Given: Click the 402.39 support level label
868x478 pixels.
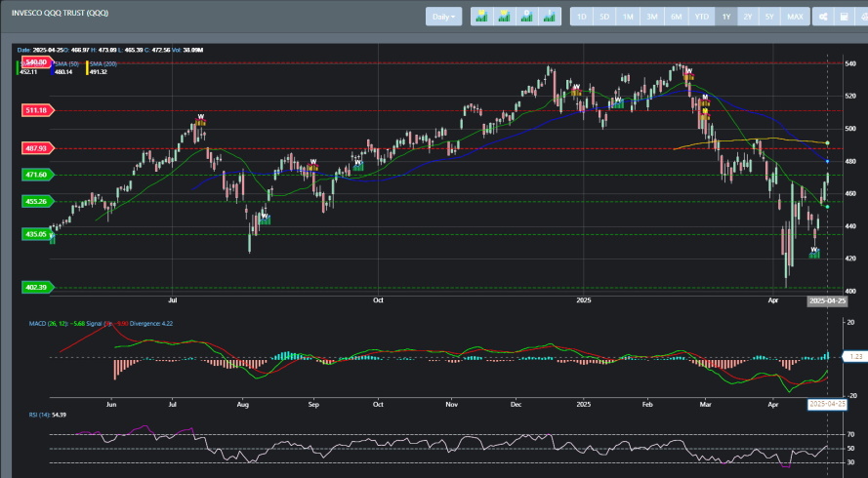Looking at the screenshot, I should [x=37, y=287].
